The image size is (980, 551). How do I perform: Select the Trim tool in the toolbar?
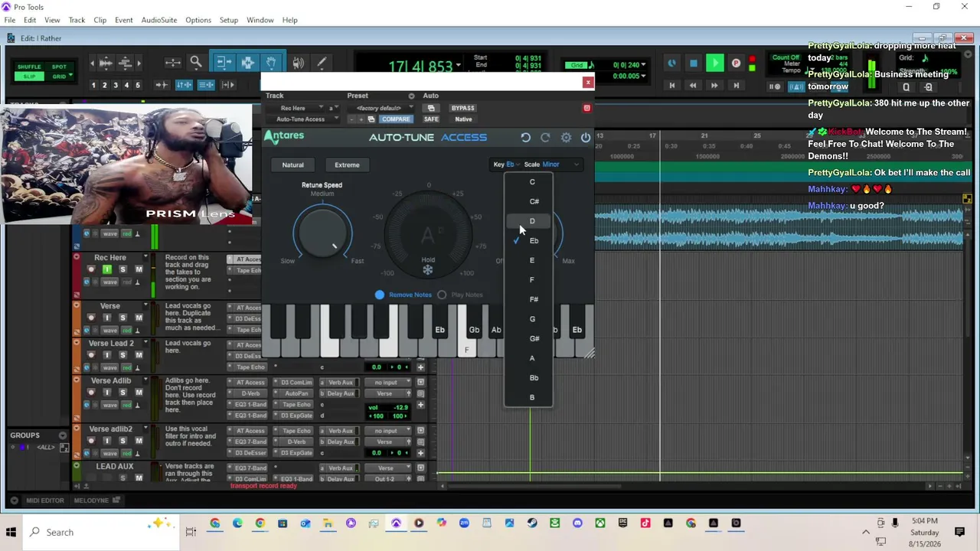click(x=223, y=63)
